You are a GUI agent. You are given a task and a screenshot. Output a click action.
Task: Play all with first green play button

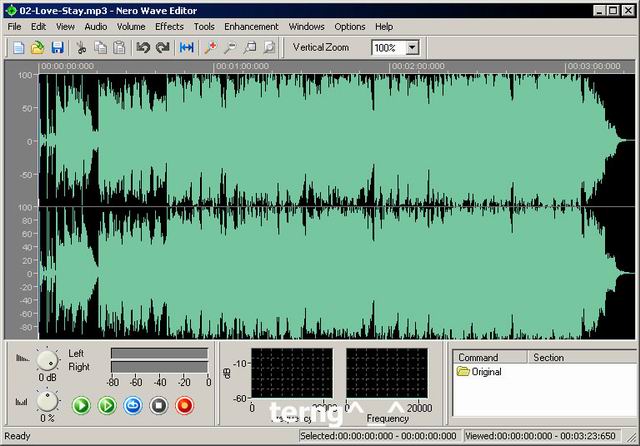point(81,406)
